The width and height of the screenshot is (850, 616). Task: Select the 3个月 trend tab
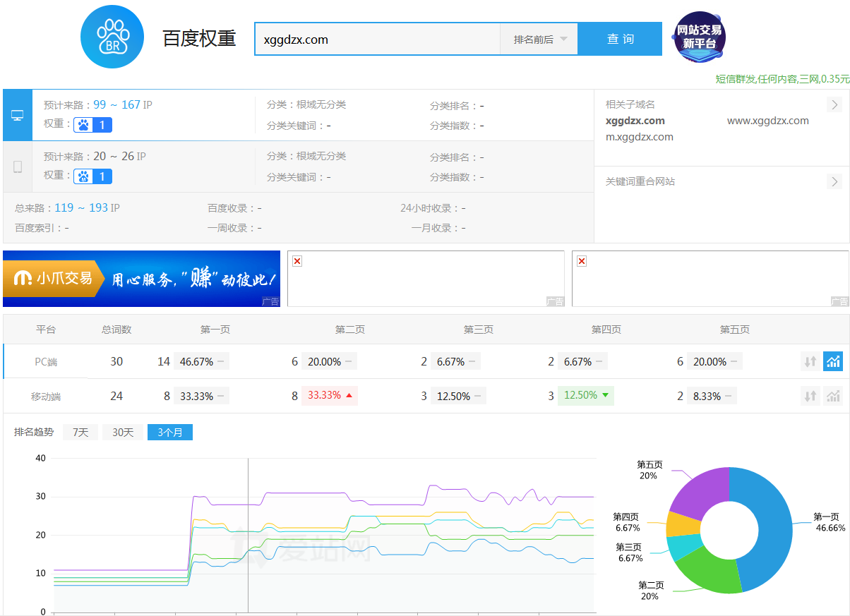[169, 432]
